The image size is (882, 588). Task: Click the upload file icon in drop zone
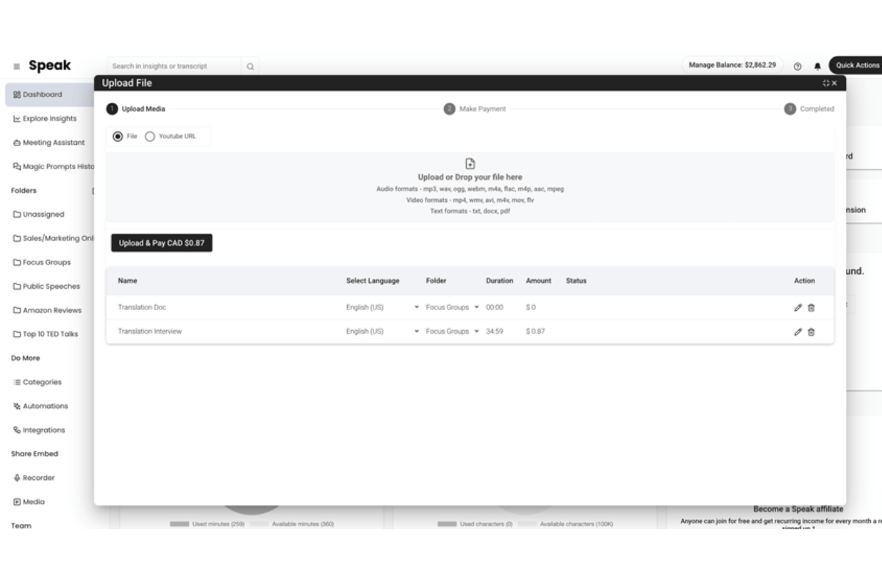click(470, 164)
